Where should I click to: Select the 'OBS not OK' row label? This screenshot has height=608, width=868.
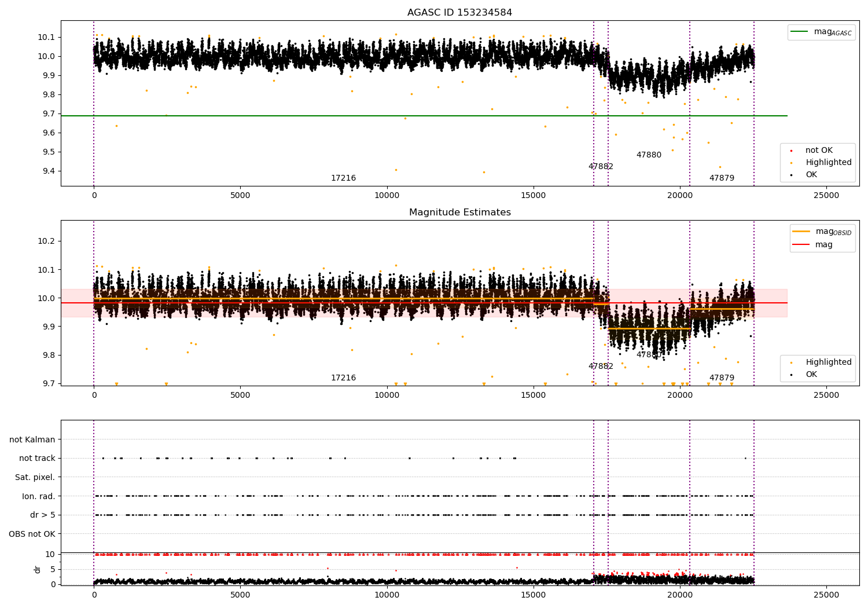[32, 534]
